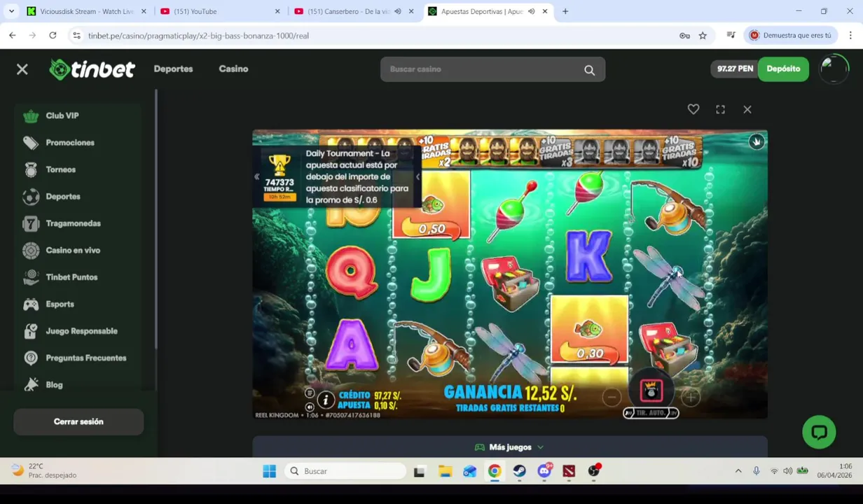Increase bet with plus button
863x504 pixels.
[691, 398]
